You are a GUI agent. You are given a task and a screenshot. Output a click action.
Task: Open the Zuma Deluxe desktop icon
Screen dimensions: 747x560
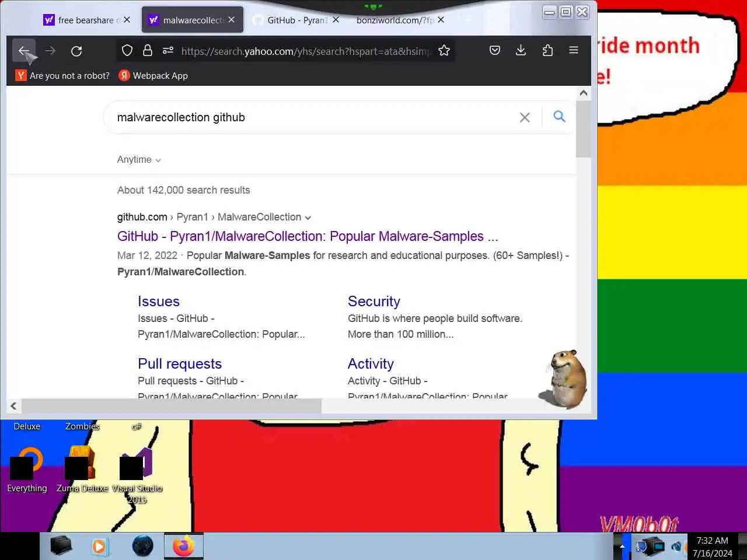tap(82, 470)
